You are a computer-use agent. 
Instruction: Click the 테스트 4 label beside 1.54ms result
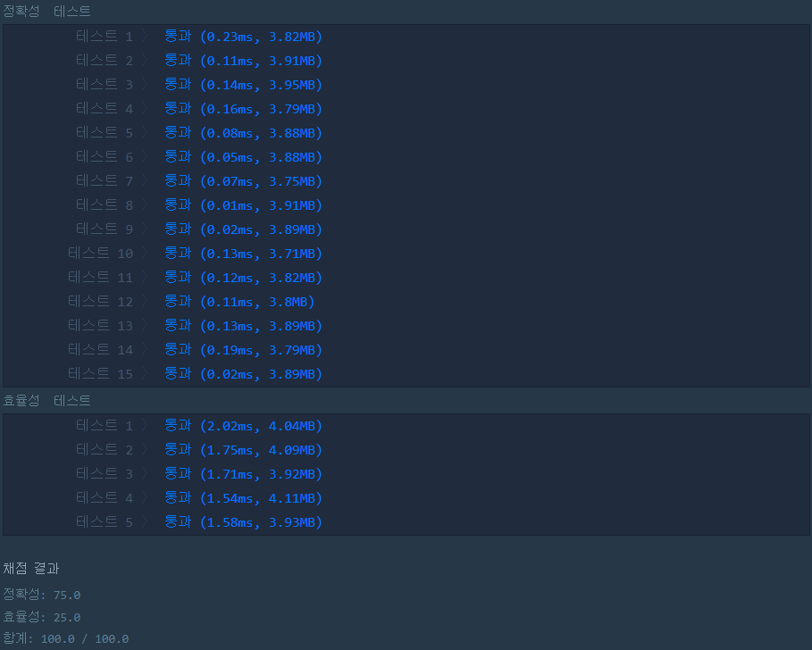(x=105, y=498)
